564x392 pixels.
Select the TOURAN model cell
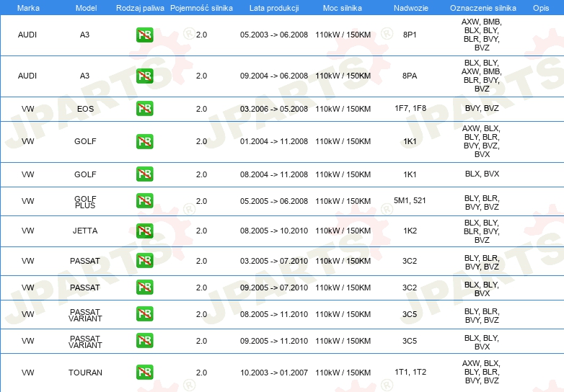click(x=85, y=373)
